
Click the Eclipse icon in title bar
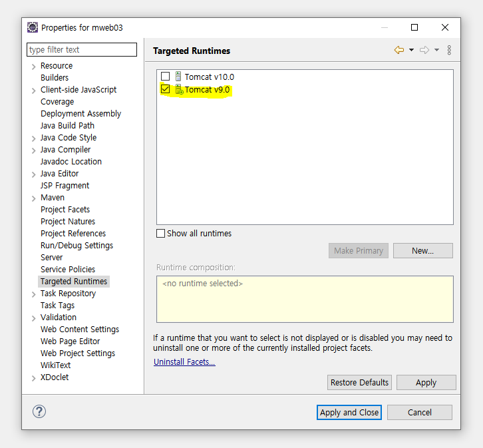click(x=33, y=27)
